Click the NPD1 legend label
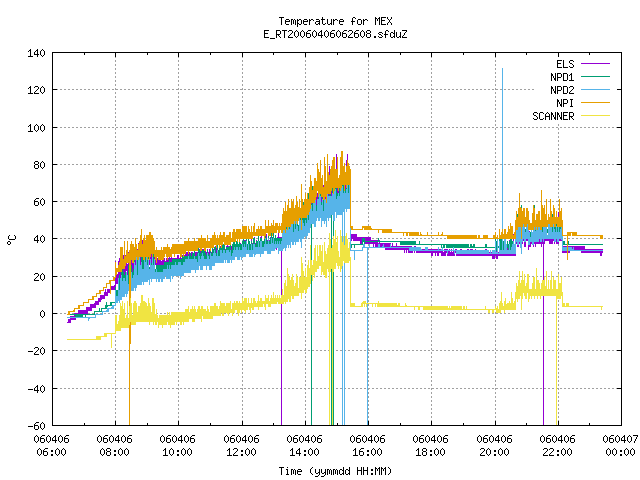The height and width of the screenshot is (480, 640). click(x=562, y=77)
